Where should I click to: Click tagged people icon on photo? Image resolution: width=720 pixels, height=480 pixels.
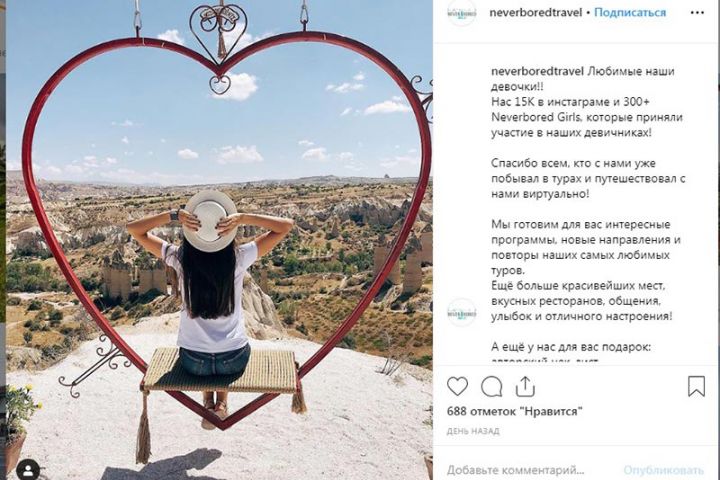tap(28, 470)
